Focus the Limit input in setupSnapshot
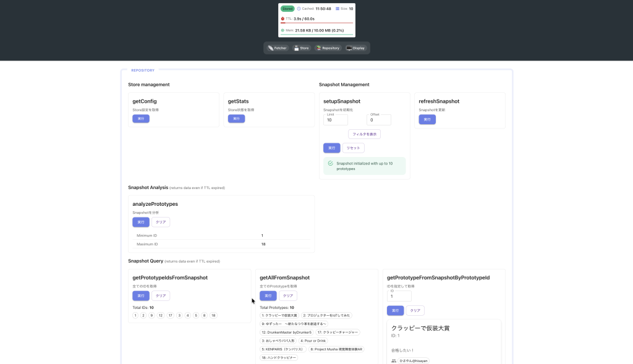The image size is (633, 364). [x=336, y=121]
